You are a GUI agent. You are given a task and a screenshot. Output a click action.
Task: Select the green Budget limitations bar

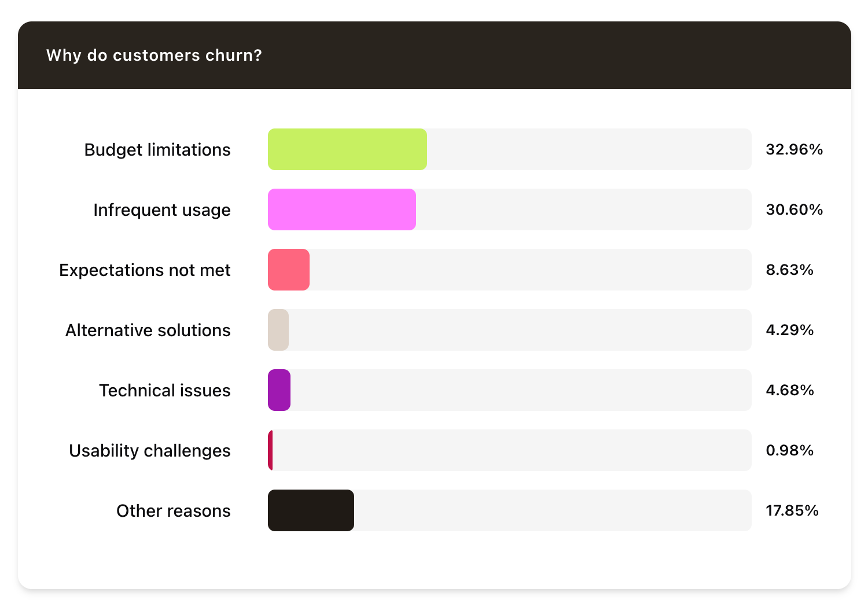[x=347, y=149]
